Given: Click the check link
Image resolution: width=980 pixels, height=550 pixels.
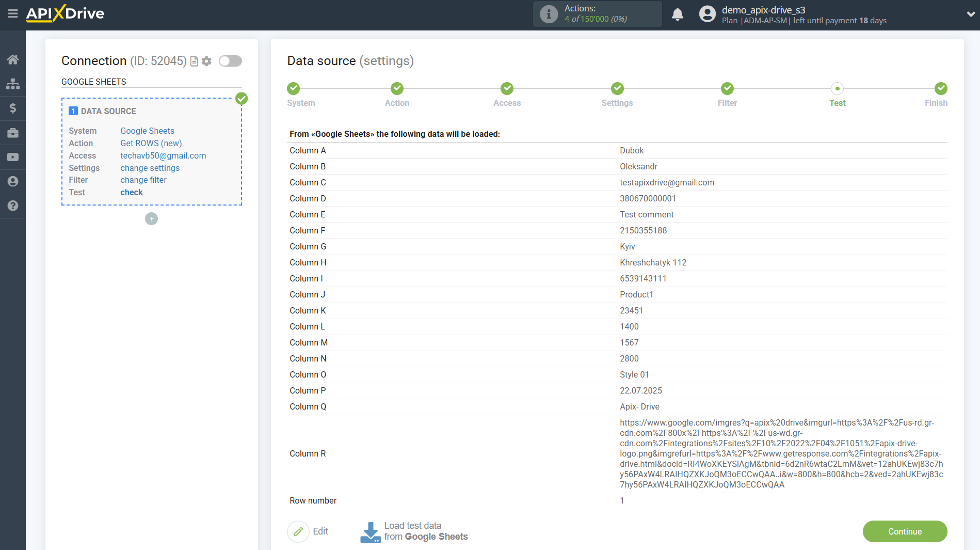Looking at the screenshot, I should tap(132, 192).
